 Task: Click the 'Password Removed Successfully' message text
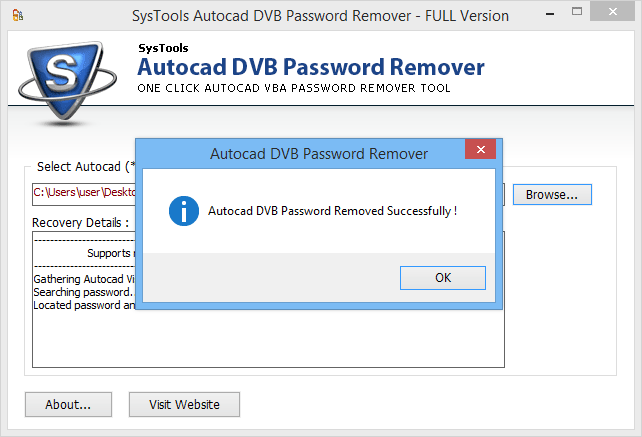pos(332,211)
